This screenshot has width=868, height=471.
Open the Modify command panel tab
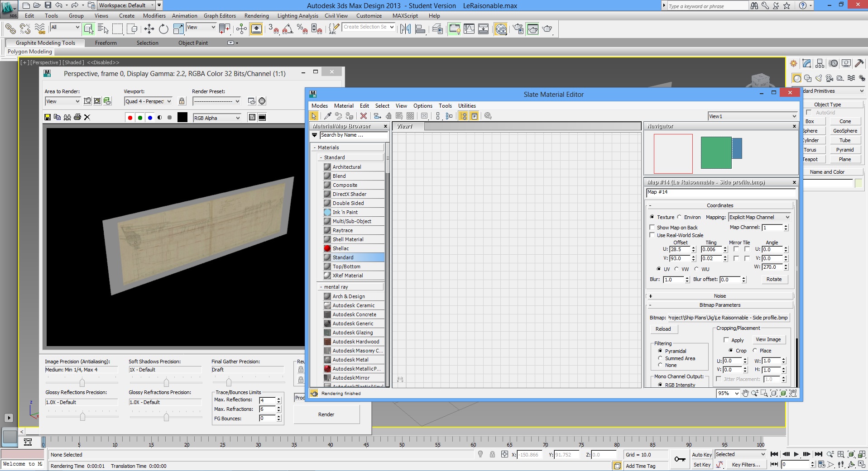pyautogui.click(x=806, y=63)
